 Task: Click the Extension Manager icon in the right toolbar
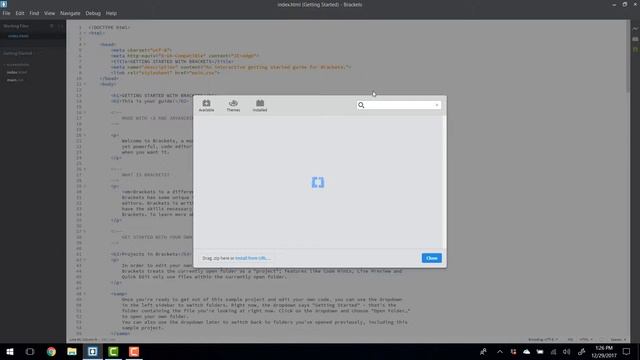(635, 39)
